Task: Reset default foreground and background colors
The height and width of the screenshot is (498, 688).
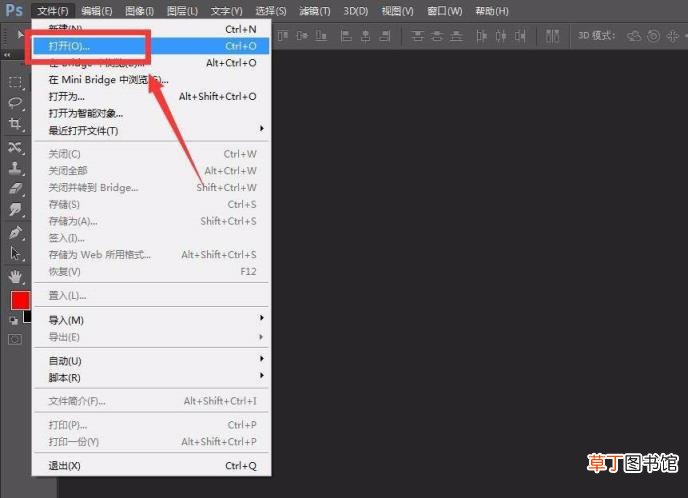Action: click(x=14, y=321)
